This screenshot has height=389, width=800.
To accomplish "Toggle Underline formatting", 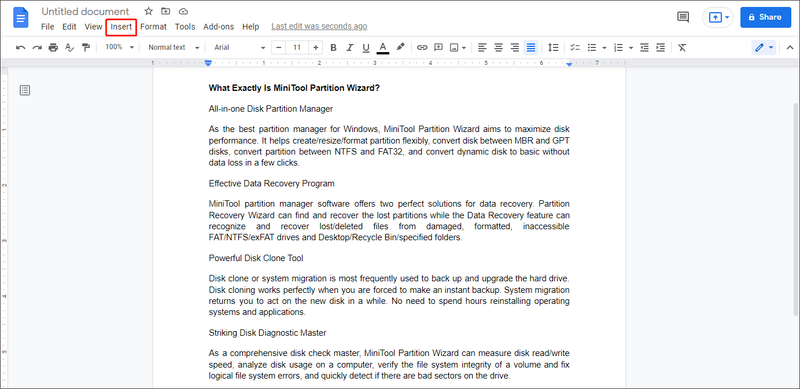I will (366, 47).
